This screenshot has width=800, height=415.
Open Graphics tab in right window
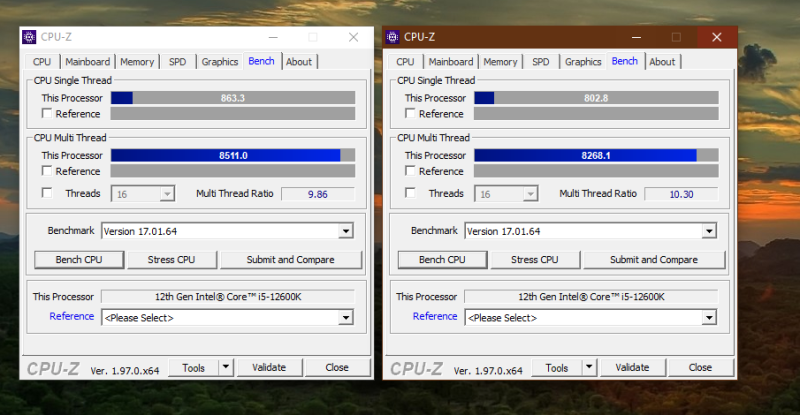(583, 62)
